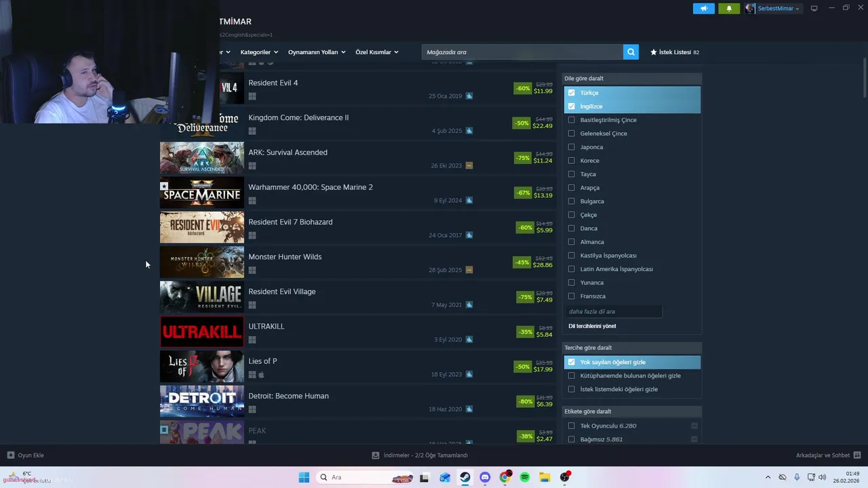Image resolution: width=868 pixels, height=488 pixels.
Task: Open the Detroit: Become Human listing
Action: [x=357, y=402]
